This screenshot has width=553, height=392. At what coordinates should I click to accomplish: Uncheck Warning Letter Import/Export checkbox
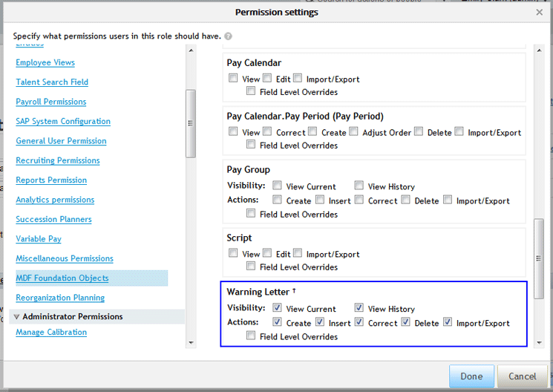(x=448, y=322)
